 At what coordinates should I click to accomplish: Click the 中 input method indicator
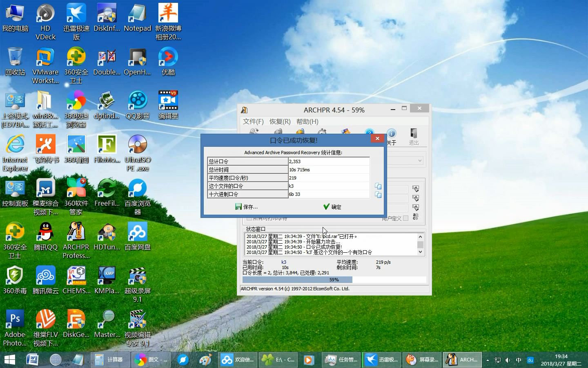pos(519,360)
